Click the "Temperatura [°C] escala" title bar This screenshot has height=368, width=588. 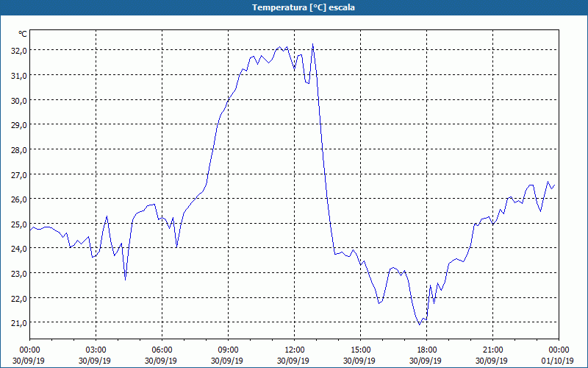pos(294,7)
